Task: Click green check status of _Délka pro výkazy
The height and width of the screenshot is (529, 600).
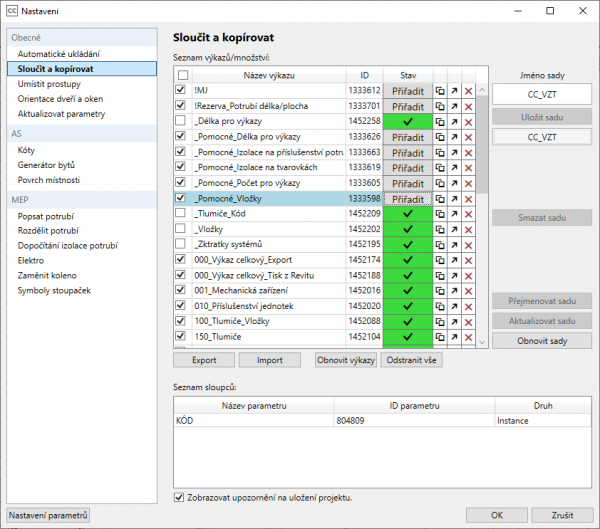Action: click(x=408, y=122)
